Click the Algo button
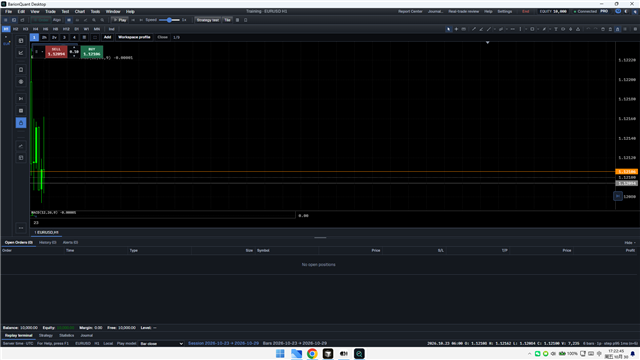The width and height of the screenshot is (640, 360). [57, 20]
